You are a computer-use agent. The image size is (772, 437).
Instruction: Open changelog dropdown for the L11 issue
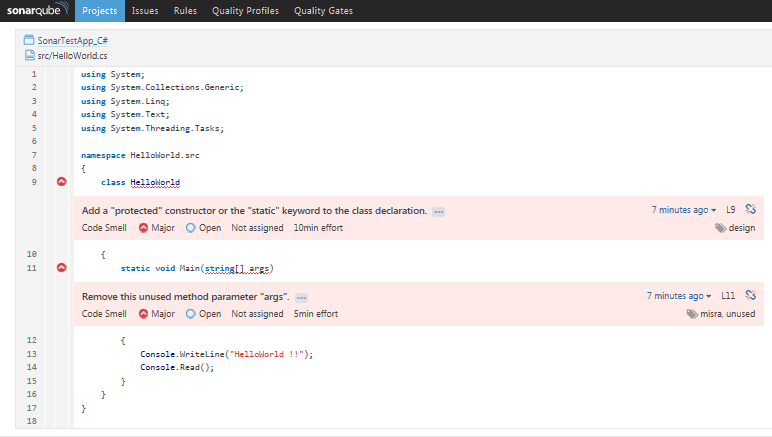point(679,296)
